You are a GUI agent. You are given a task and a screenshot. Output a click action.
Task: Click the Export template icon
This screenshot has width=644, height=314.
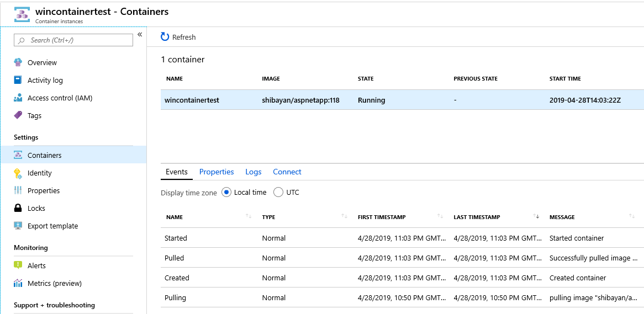pyautogui.click(x=18, y=226)
